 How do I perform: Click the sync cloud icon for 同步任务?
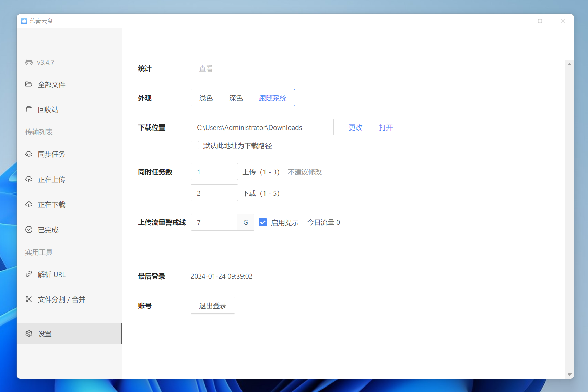pyautogui.click(x=29, y=154)
